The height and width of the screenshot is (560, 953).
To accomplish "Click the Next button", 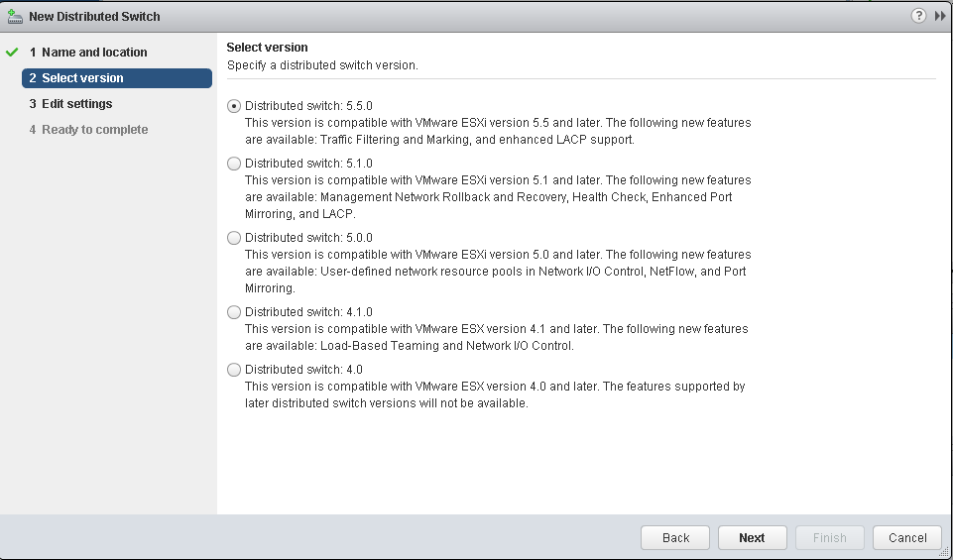I will click(753, 537).
